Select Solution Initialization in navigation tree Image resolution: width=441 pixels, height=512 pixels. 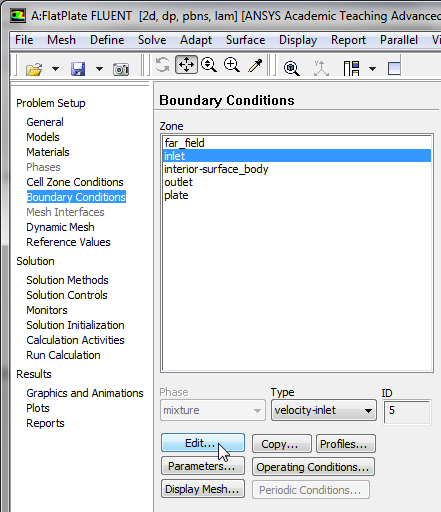coord(75,325)
